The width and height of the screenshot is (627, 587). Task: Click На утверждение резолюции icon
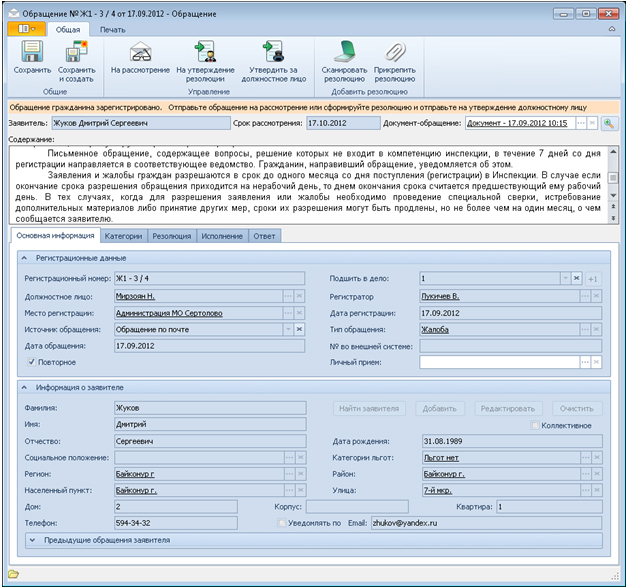click(206, 52)
